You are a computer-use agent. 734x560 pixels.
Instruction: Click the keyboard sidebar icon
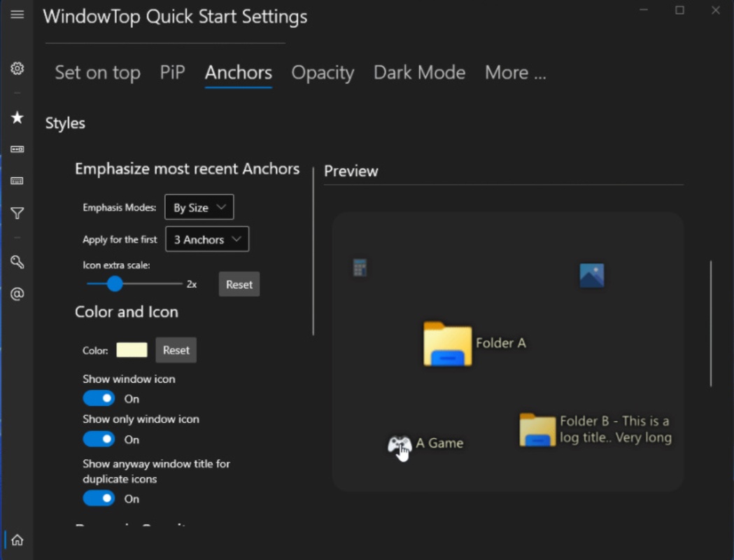(x=17, y=181)
